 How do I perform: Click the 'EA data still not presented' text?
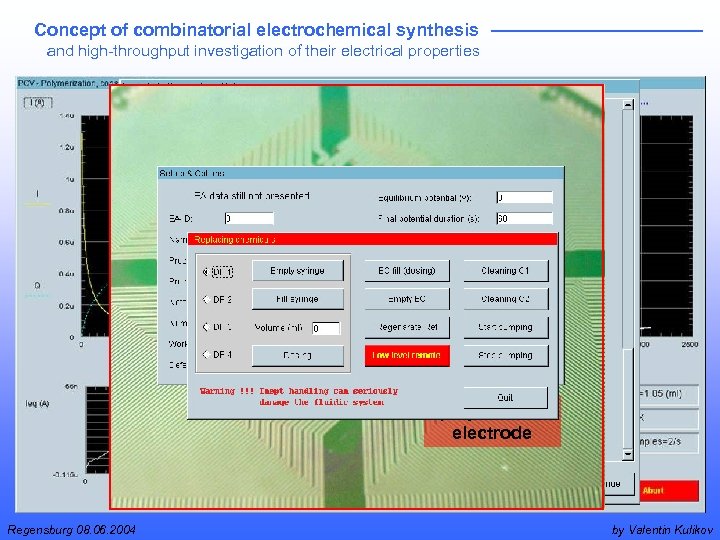(x=252, y=196)
